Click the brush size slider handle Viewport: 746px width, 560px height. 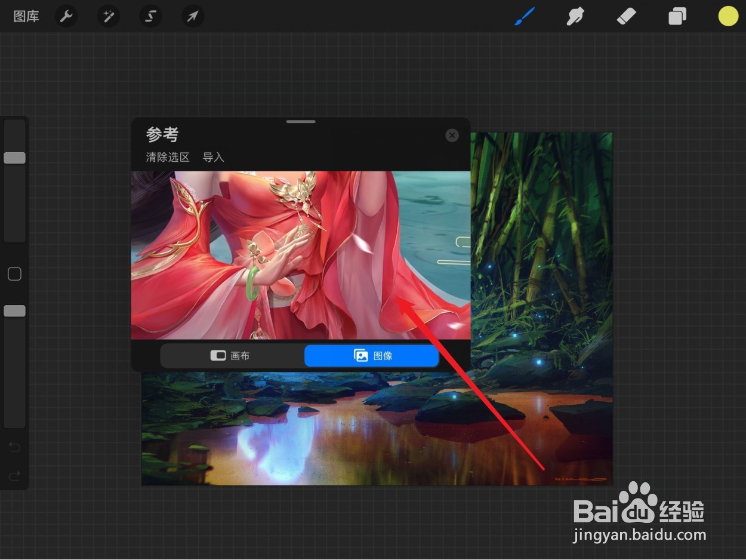tap(14, 158)
